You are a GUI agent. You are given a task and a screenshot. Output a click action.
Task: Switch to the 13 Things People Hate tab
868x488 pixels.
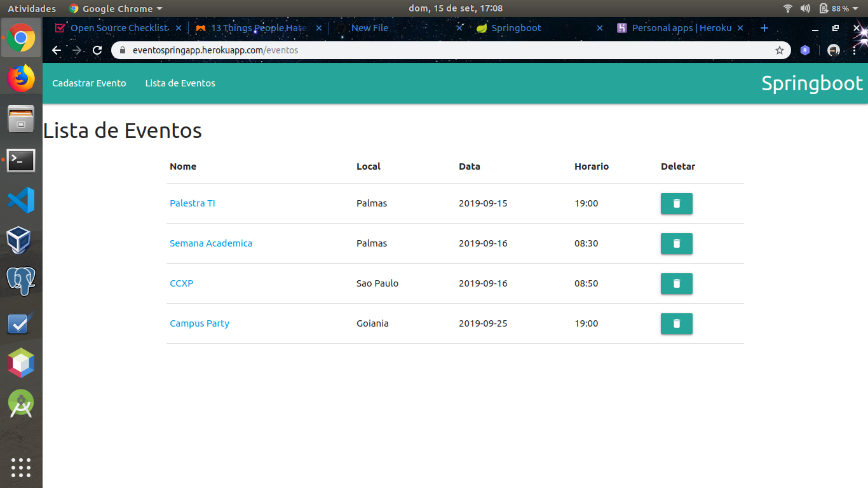point(252,28)
